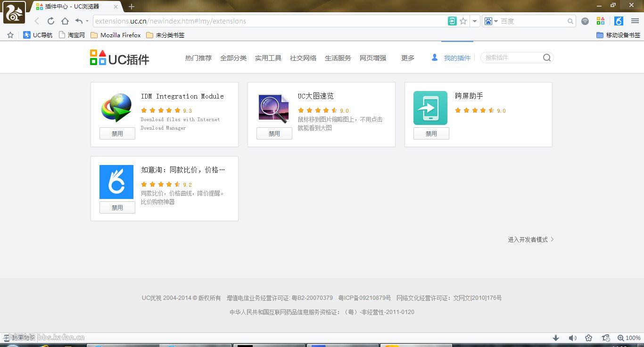This screenshot has width=644, height=347.
Task: Toggle the ad-block icon in status bar
Action: 606,338
